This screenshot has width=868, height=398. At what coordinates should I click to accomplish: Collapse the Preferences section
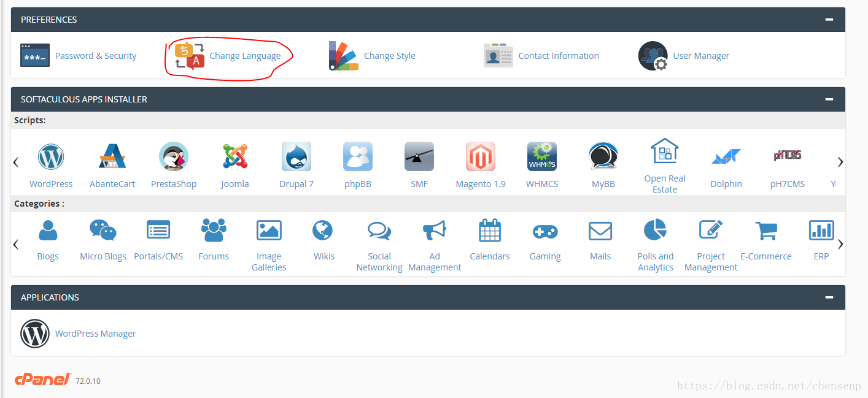point(829,20)
